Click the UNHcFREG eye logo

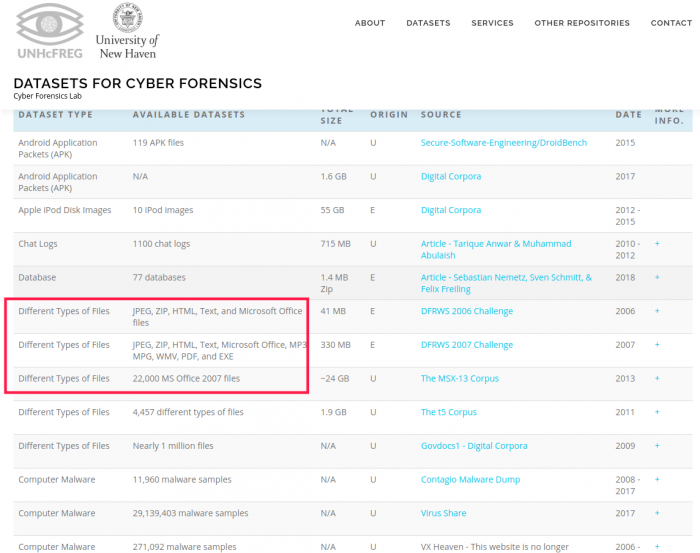(50, 30)
